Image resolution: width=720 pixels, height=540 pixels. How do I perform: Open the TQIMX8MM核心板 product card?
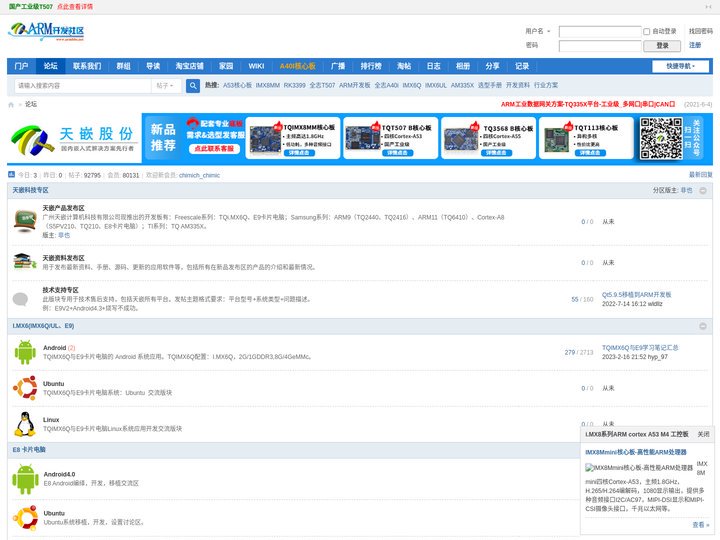pos(293,138)
